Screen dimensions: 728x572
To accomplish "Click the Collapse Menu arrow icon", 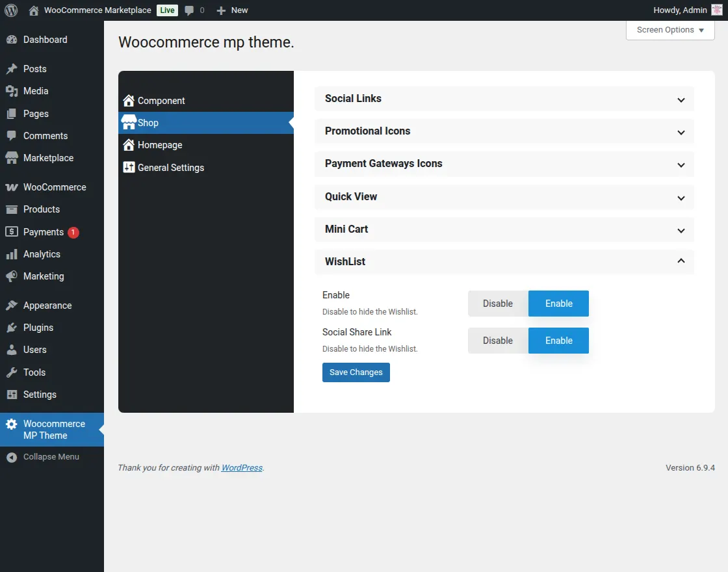I will click(12, 458).
